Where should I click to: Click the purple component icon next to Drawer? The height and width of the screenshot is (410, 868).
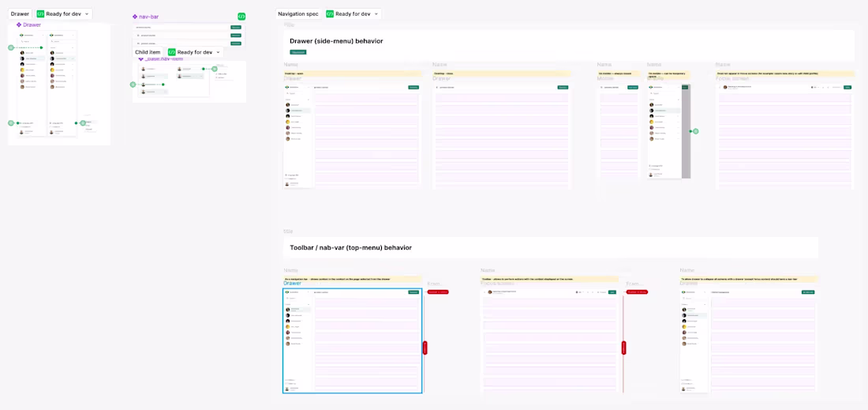19,25
